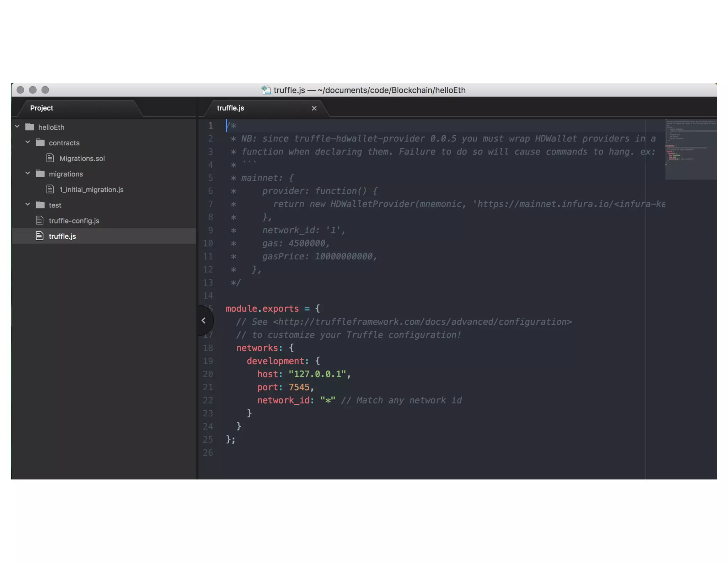Click line number 20 in the gutter

point(208,374)
